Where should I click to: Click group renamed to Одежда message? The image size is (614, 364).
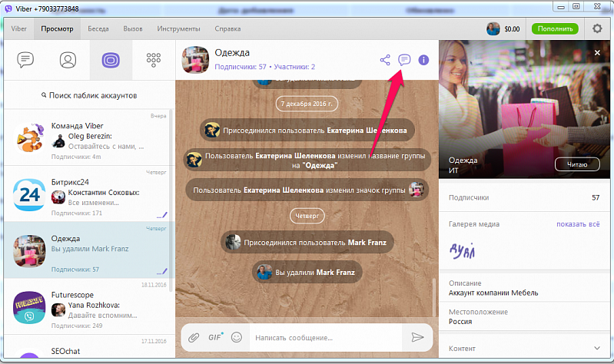(x=307, y=160)
